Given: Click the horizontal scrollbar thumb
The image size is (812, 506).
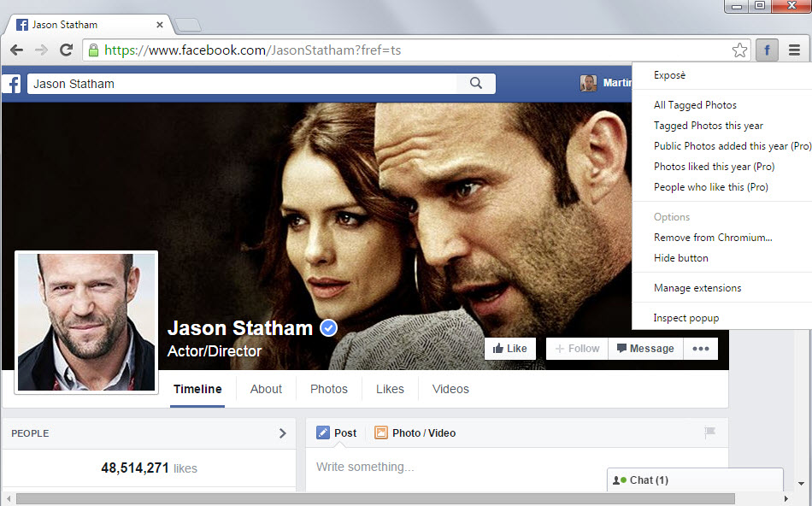Looking at the screenshot, I should coord(375,499).
